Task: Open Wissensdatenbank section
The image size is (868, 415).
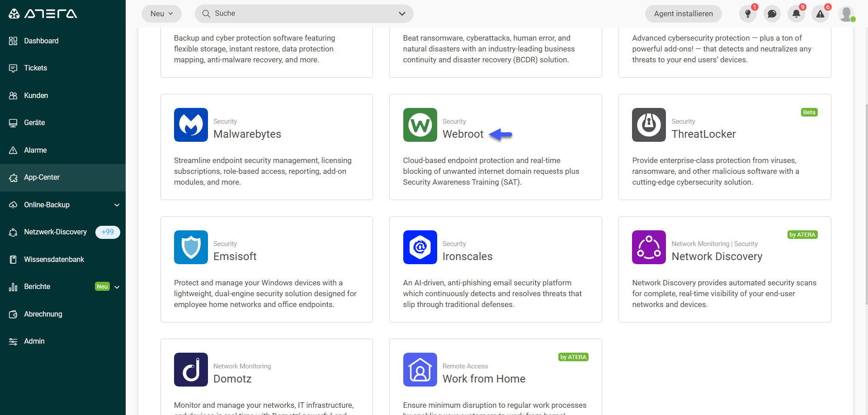Action: pos(54,260)
